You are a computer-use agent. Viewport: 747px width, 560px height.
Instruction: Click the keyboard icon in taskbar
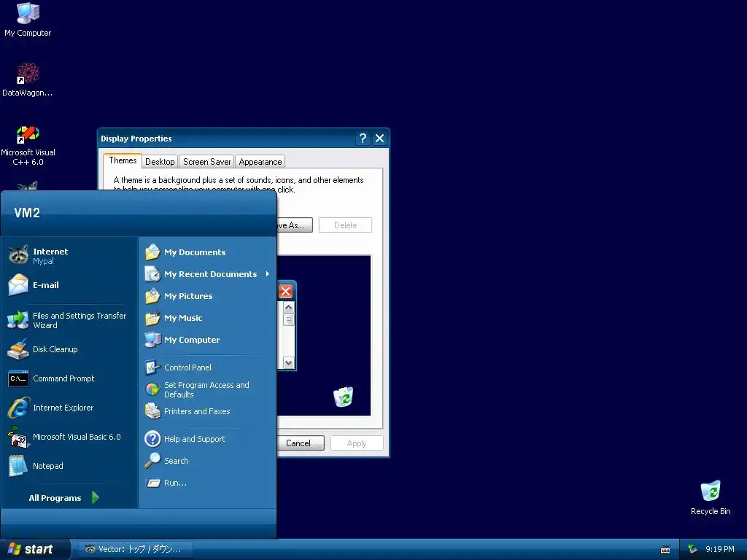click(665, 550)
